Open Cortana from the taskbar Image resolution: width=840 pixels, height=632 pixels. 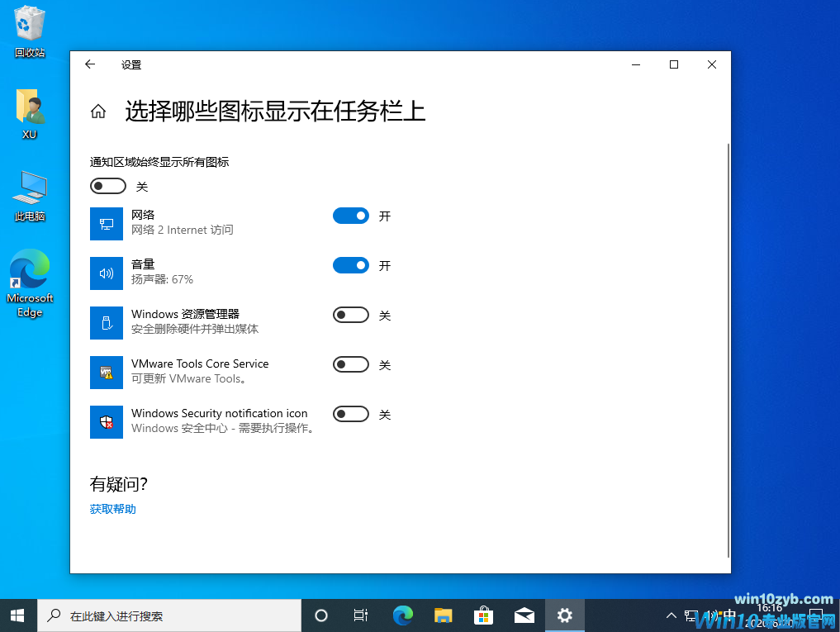pyautogui.click(x=322, y=615)
